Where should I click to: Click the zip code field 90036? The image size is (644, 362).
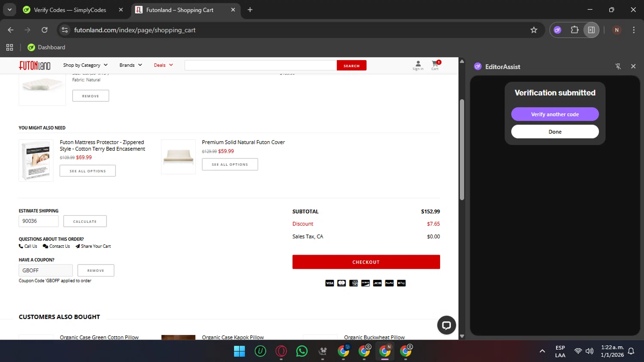pyautogui.click(x=39, y=221)
